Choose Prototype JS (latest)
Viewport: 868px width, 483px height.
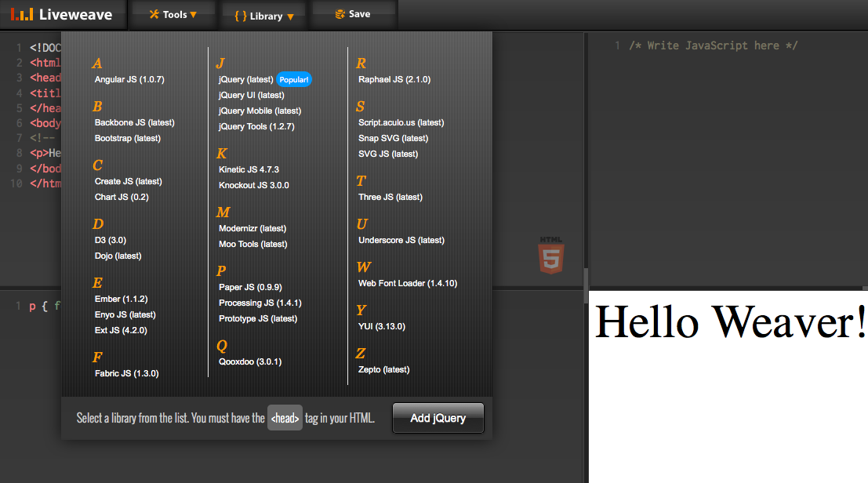258,318
